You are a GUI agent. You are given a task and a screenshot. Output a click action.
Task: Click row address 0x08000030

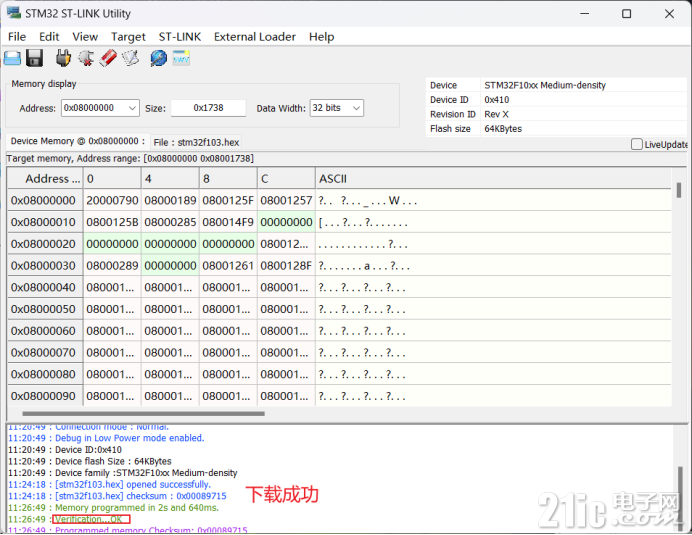click(x=45, y=266)
